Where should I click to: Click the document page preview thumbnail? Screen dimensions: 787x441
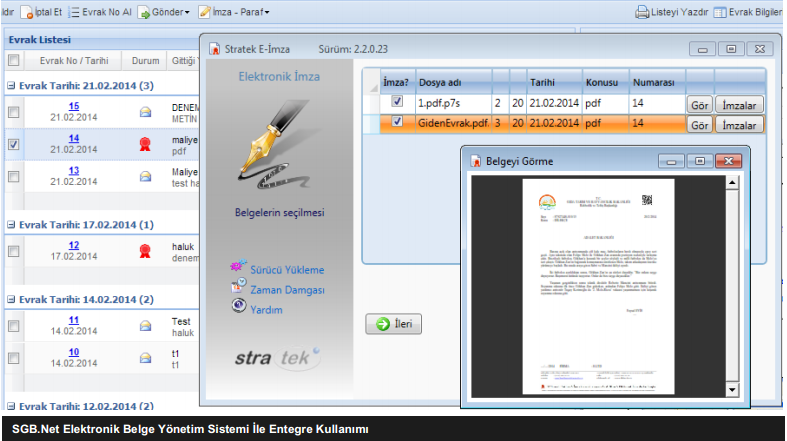pos(599,284)
